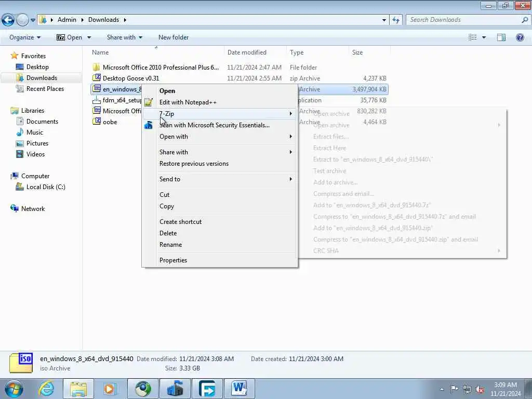Open the Windows Start menu orb
The image size is (532, 399).
pyautogui.click(x=14, y=389)
